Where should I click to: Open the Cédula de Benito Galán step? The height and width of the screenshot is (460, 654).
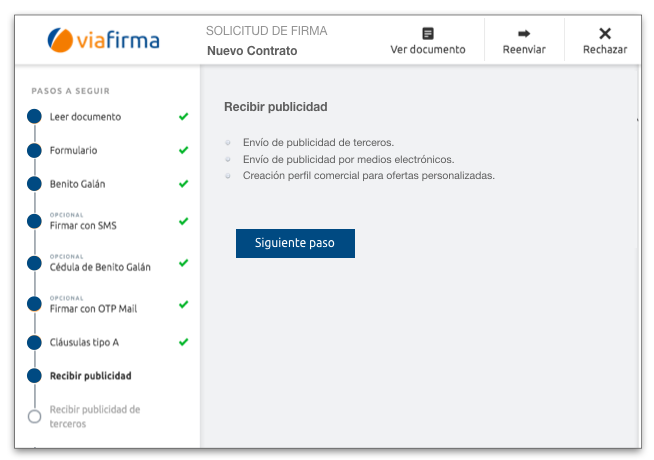point(100,267)
